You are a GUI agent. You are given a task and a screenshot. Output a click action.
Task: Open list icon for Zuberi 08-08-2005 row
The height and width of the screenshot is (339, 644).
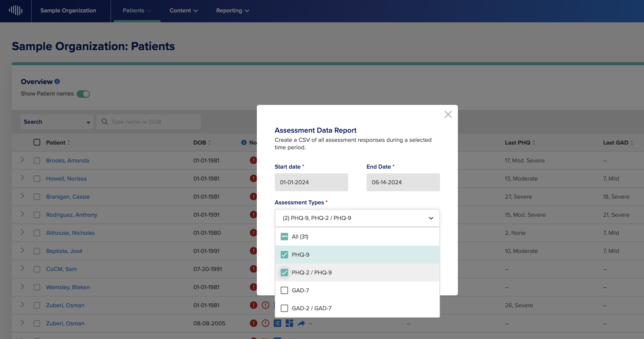click(277, 323)
